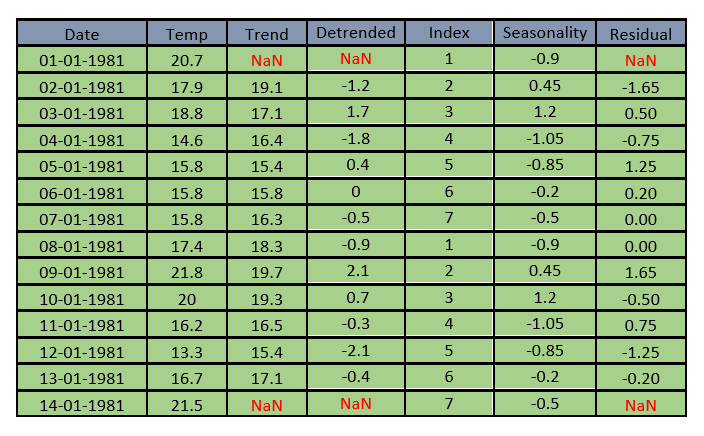Select the red NaN Trend cell for 01-01-1981
The image size is (704, 436).
click(266, 61)
